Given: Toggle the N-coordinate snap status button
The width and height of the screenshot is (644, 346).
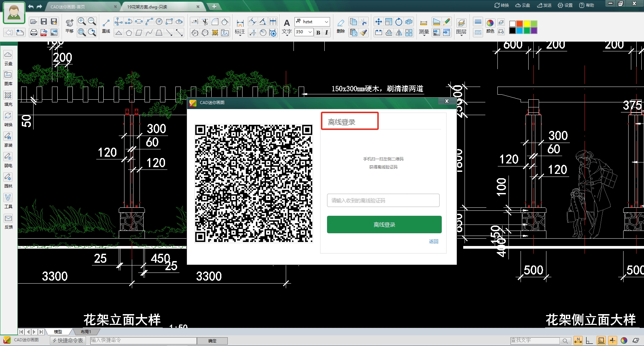Looking at the screenshot, I should click(x=578, y=341).
